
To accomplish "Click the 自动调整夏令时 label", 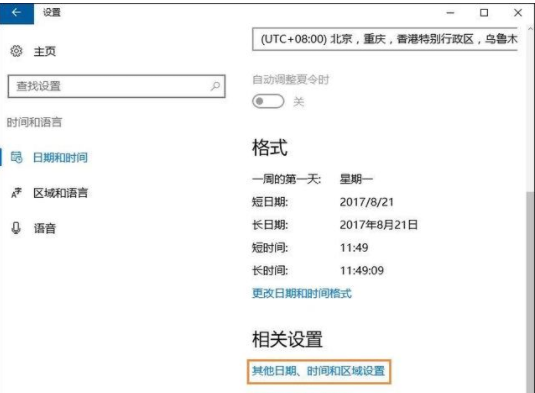I will [x=291, y=80].
